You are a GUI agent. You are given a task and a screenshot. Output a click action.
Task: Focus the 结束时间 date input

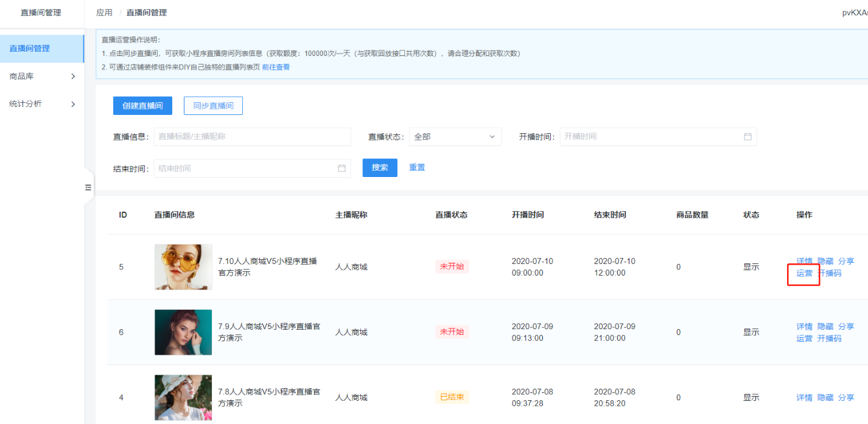(253, 169)
